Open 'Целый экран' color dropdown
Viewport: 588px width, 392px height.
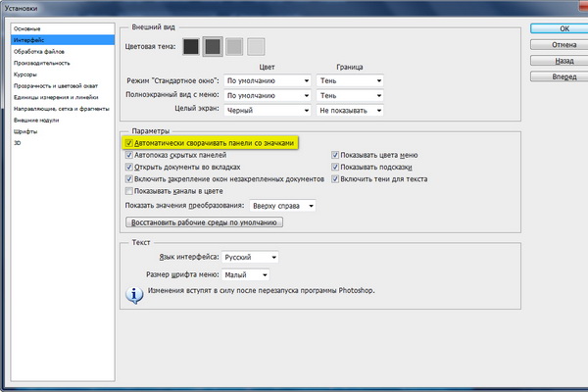point(268,112)
